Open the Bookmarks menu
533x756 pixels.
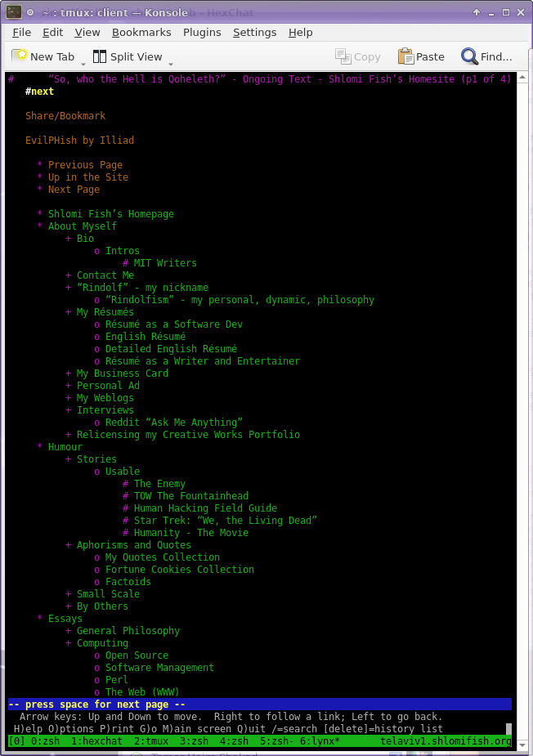[141, 33]
